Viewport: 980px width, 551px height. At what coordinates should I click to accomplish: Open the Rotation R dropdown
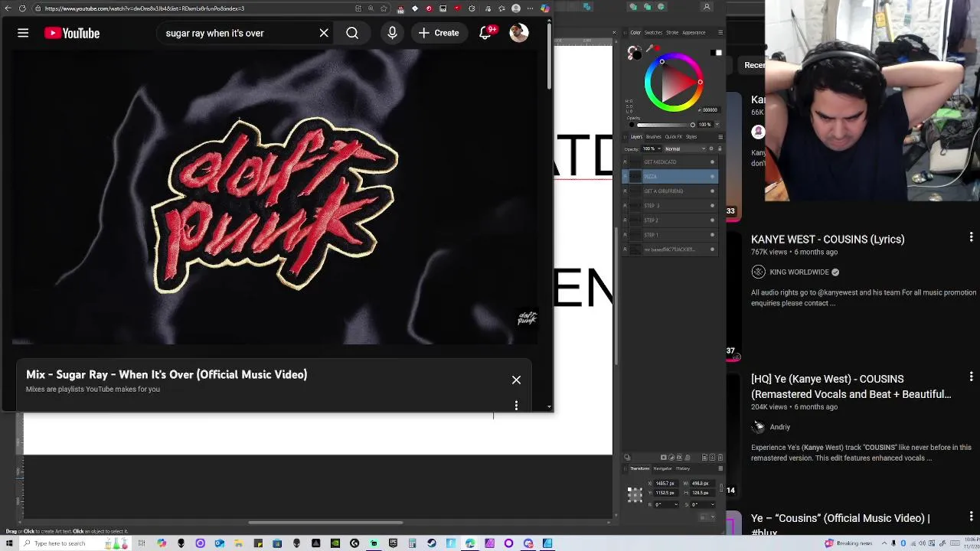[676, 504]
